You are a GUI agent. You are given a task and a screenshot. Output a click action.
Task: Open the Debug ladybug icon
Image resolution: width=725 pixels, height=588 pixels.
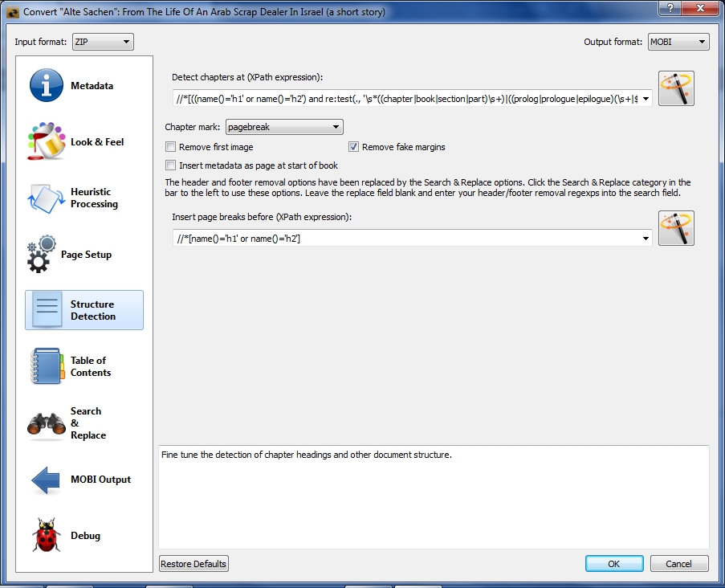point(47,535)
